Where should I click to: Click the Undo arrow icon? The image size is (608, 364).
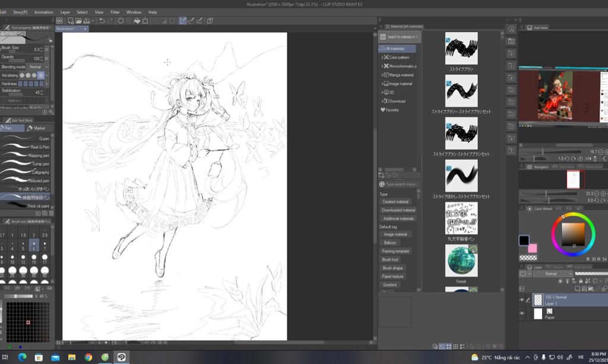[102, 21]
